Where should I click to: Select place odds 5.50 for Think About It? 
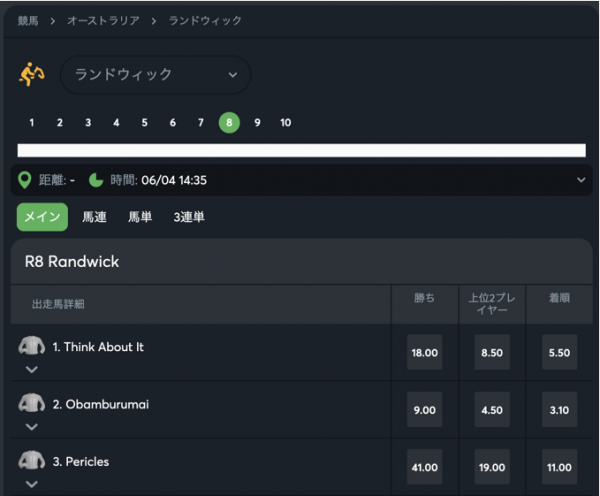click(x=559, y=352)
